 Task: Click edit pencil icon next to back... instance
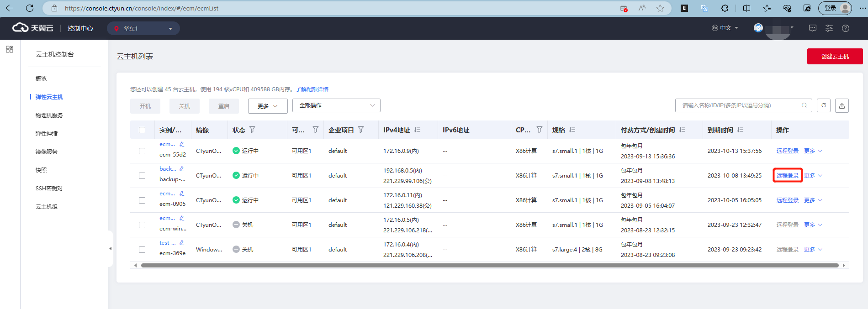pos(181,169)
